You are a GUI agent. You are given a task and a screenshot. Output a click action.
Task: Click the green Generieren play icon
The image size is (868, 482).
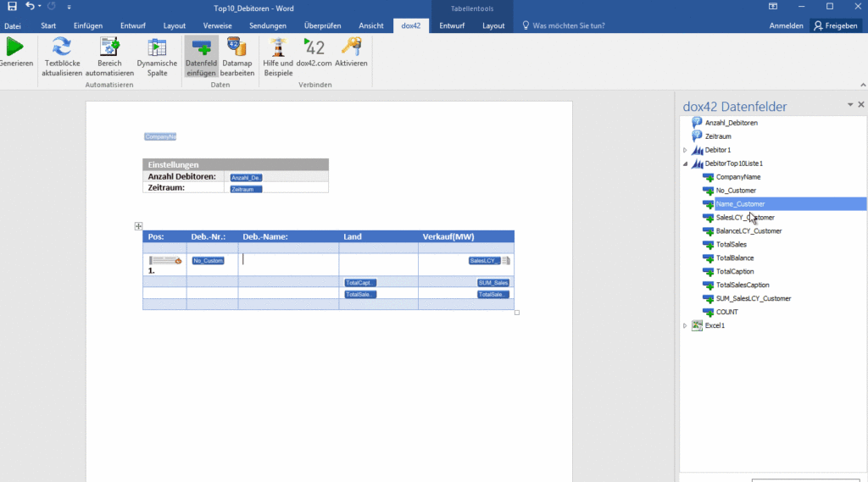pos(14,48)
